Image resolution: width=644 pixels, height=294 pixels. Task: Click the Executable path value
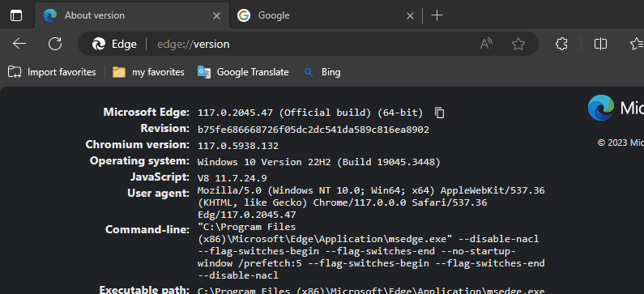click(x=371, y=290)
